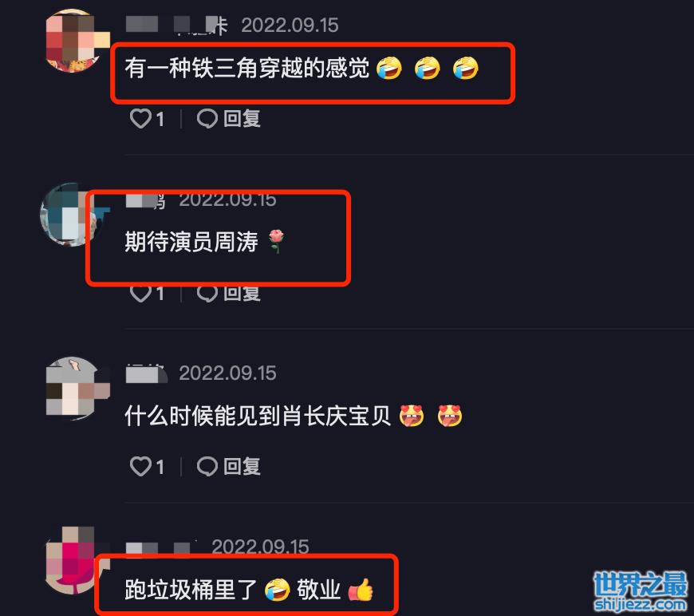The width and height of the screenshot is (694, 616).
Task: Click 回复 text under first comment
Action: [242, 119]
